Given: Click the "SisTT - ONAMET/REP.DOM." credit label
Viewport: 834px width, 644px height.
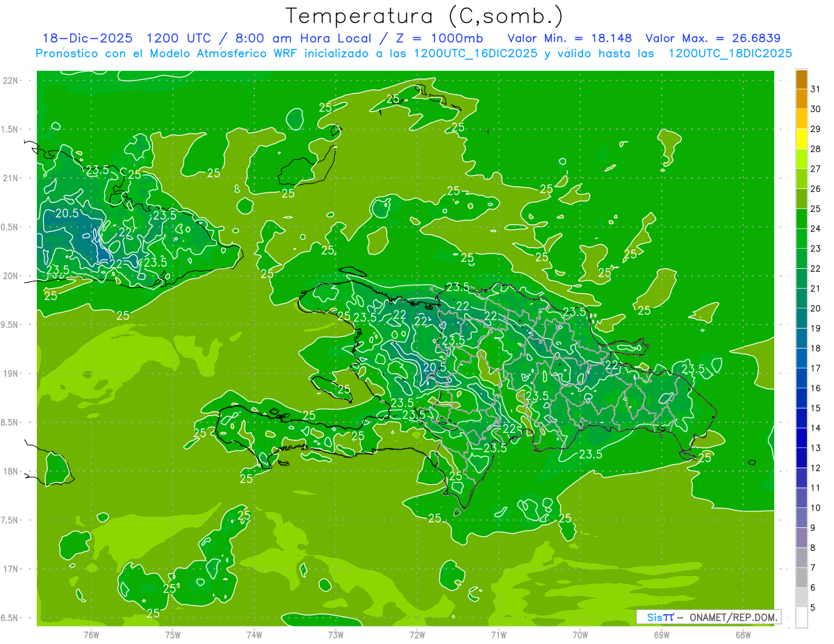Looking at the screenshot, I should click(x=709, y=617).
